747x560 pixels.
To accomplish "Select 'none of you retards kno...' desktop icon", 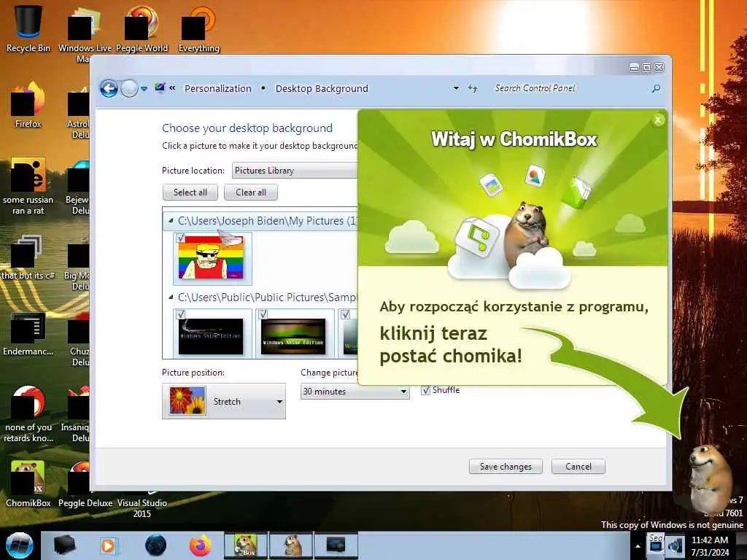I will pos(28,413).
